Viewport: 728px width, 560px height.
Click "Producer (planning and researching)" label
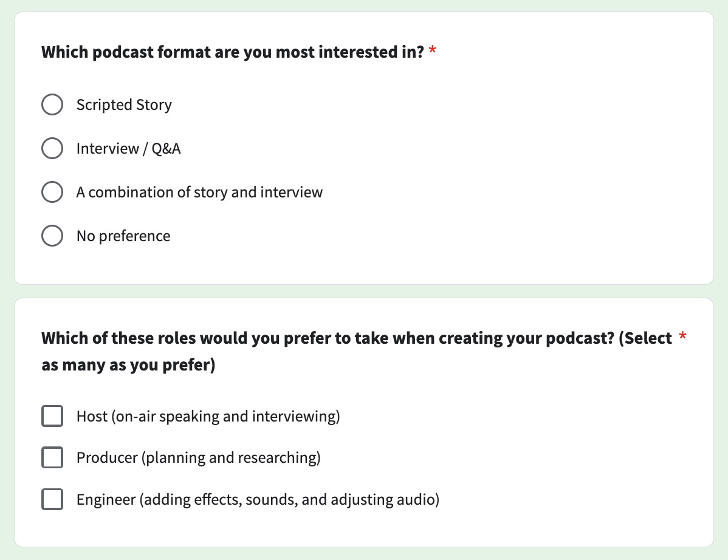tap(198, 458)
